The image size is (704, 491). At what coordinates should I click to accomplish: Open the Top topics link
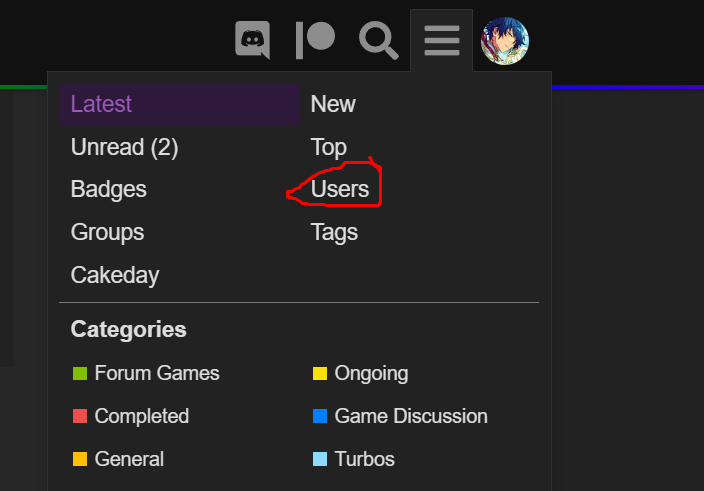tap(329, 147)
